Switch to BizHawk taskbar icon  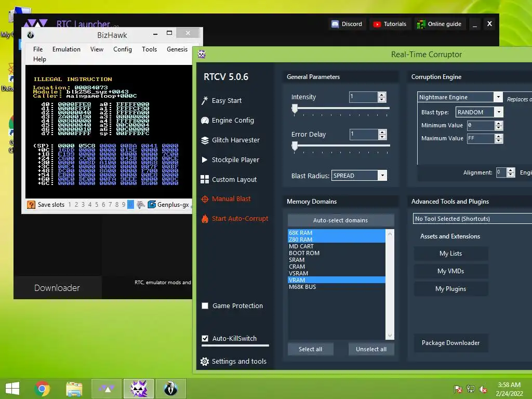point(171,389)
